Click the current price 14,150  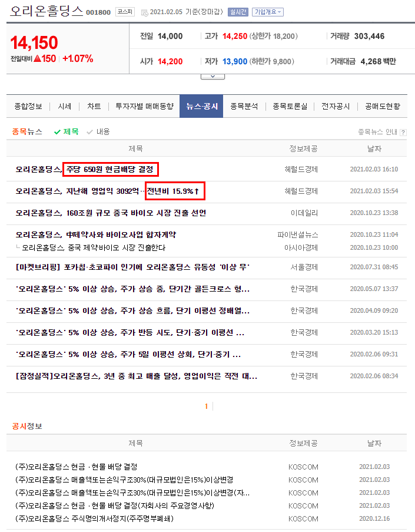[x=34, y=43]
